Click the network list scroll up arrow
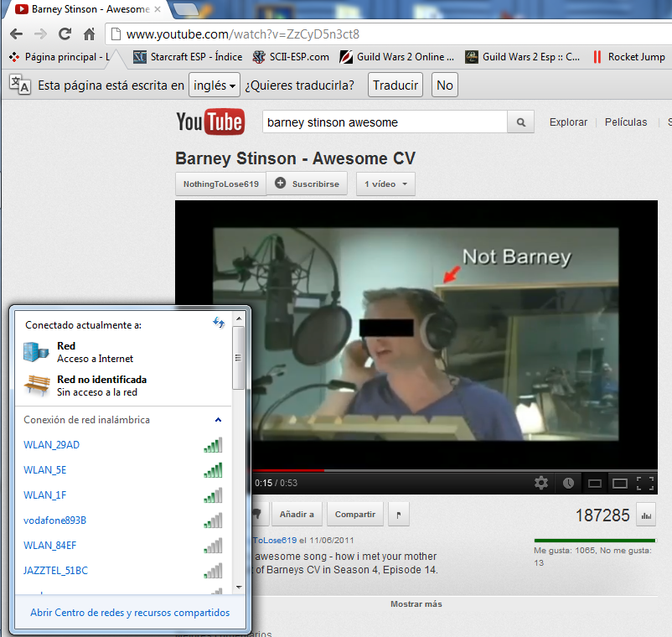 [239, 318]
